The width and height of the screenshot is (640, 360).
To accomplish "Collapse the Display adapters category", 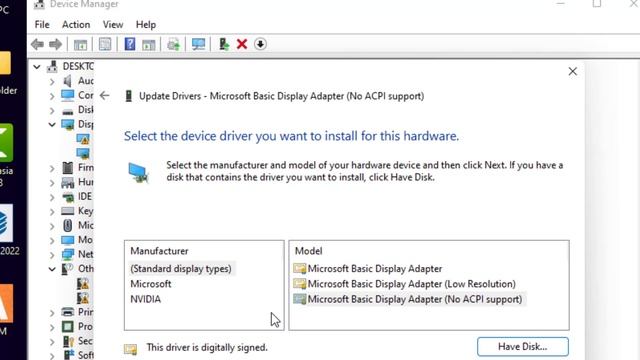I will (x=52, y=124).
